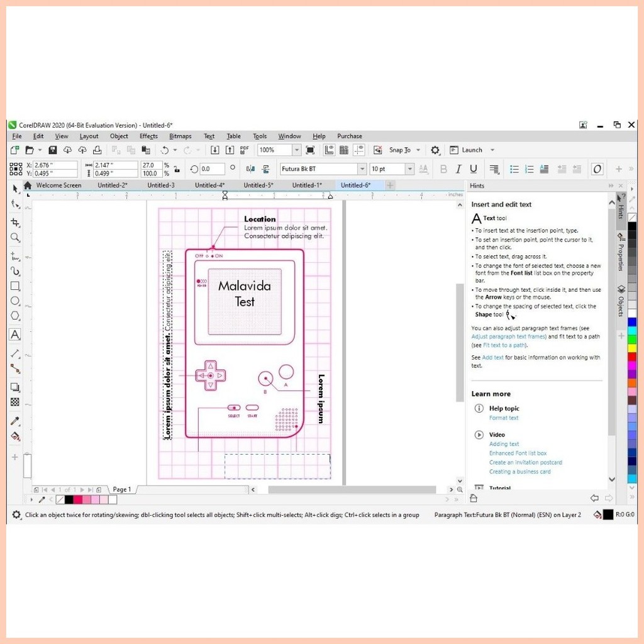The height and width of the screenshot is (644, 644).
Task: Open the Creating a business card tutorial link
Action: click(x=520, y=471)
